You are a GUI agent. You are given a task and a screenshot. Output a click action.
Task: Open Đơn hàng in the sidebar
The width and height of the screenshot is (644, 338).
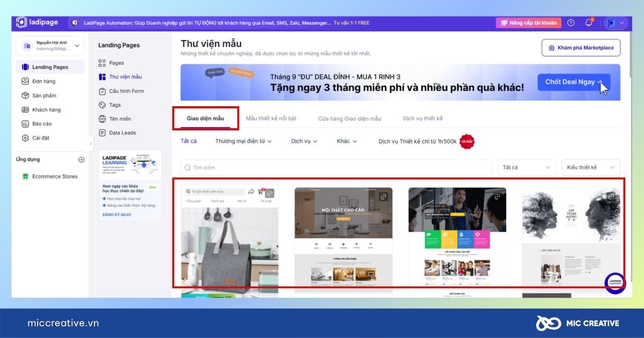click(43, 82)
